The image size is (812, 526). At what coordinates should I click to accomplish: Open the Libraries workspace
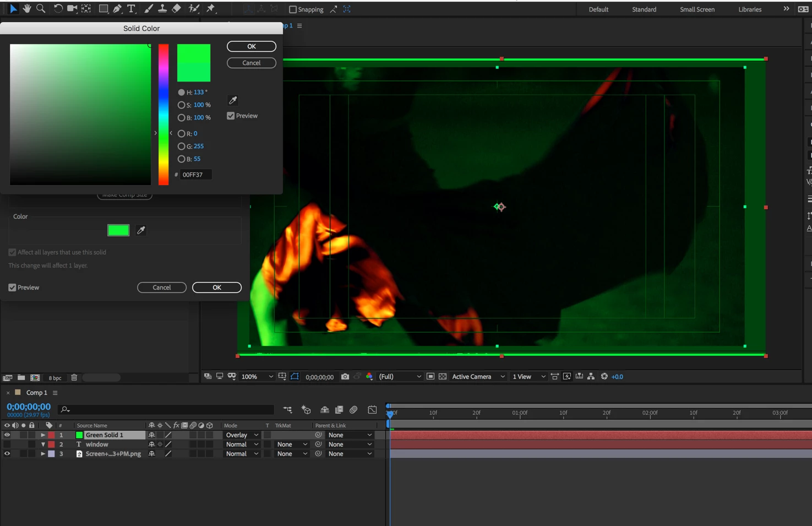[x=750, y=9]
